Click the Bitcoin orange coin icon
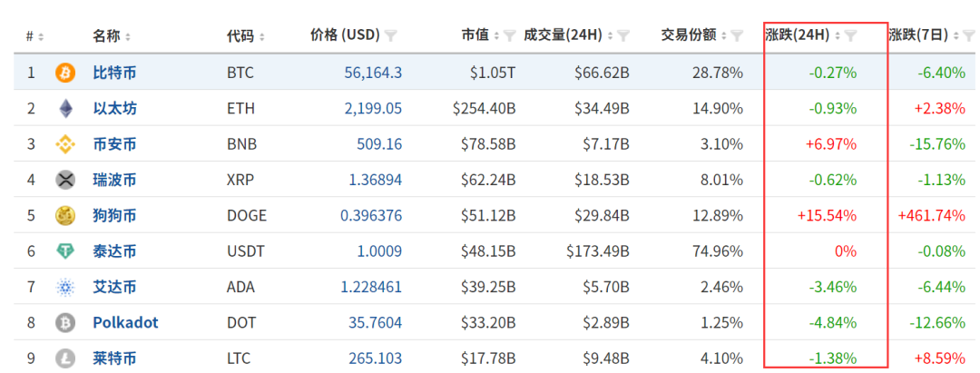 tap(65, 74)
